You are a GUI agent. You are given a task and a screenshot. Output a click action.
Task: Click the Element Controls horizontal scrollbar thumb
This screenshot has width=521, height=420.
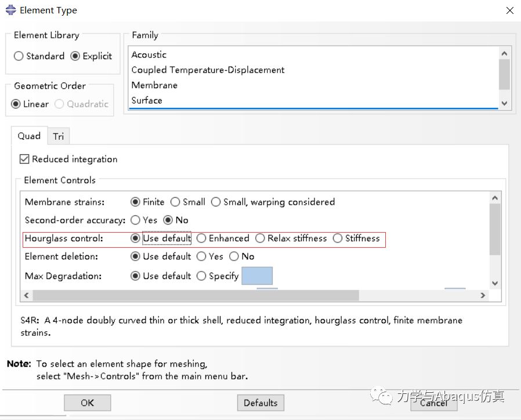(x=196, y=295)
